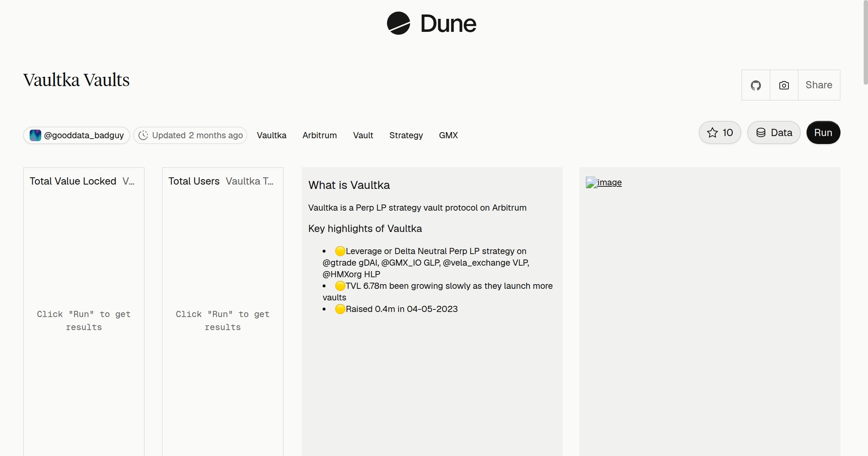Image resolution: width=868 pixels, height=456 pixels.
Task: Click the Updated 2 months ago badge
Action: tap(190, 135)
